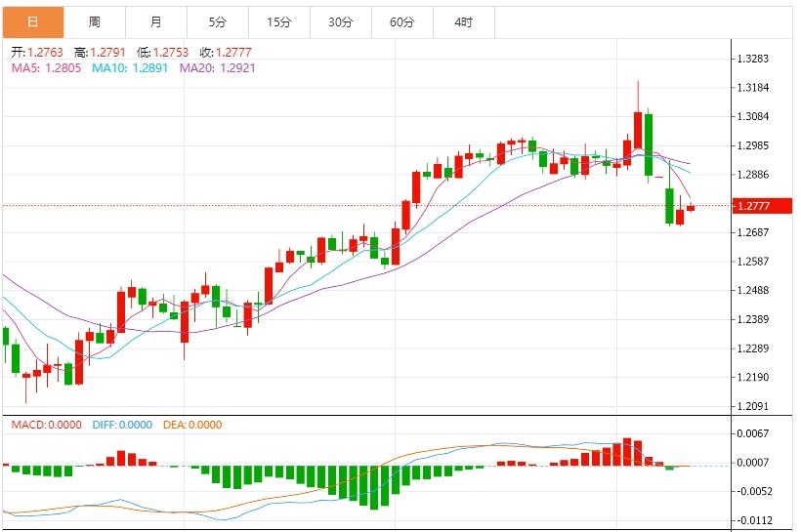Image resolution: width=801 pixels, height=532 pixels.
Task: Select the last red candlestick on chart
Action: 691,208
